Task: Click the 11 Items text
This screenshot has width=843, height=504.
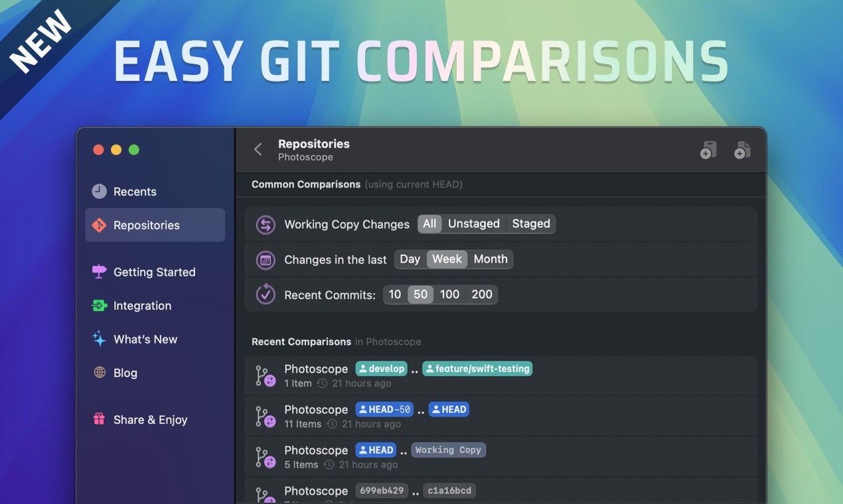Action: pos(303,424)
